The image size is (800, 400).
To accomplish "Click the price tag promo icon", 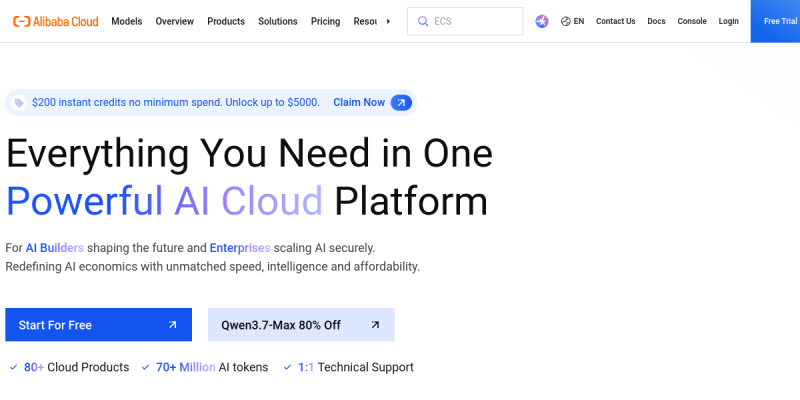I will pyautogui.click(x=19, y=103).
